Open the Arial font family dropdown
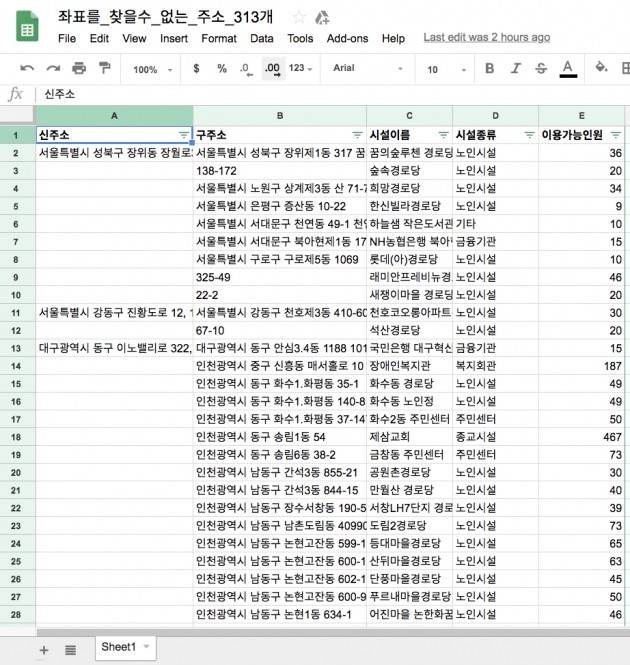This screenshot has width=630, height=665. click(x=368, y=69)
